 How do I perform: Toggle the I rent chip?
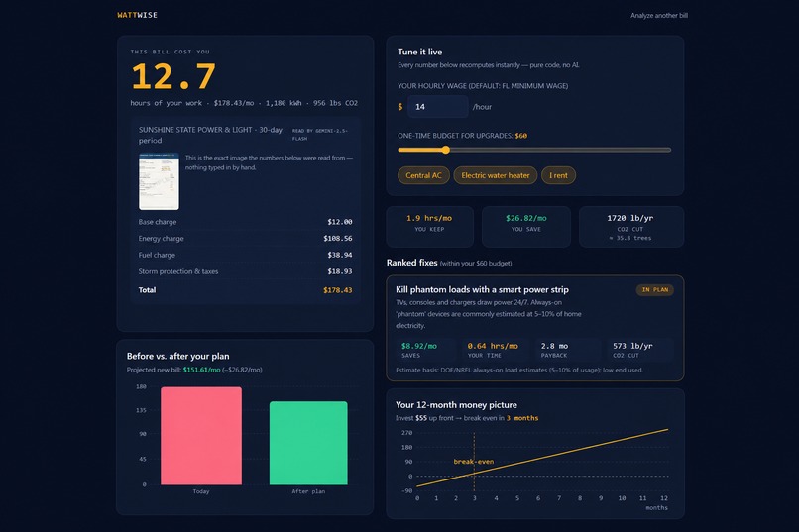558,175
